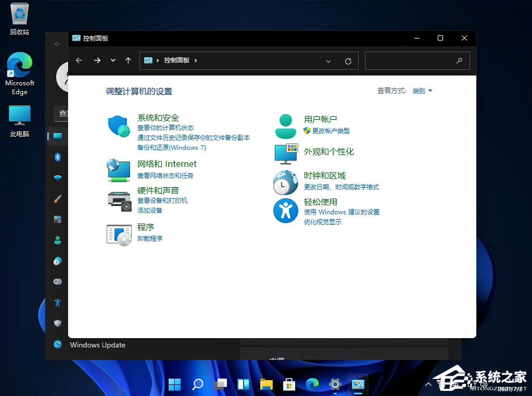The image size is (532, 396).
Task: Launch Microsoft Edge from the taskbar
Action: pos(312,384)
